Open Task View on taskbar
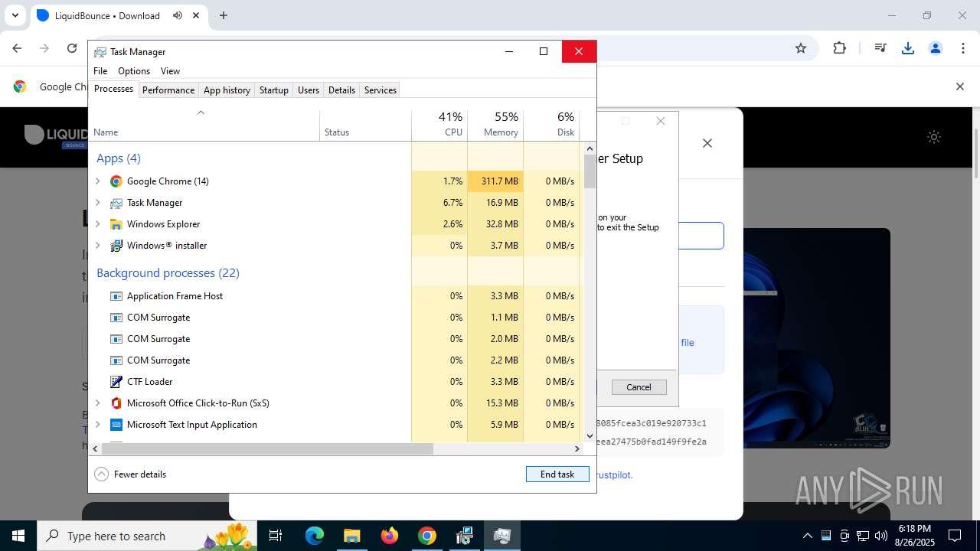 coord(276,536)
